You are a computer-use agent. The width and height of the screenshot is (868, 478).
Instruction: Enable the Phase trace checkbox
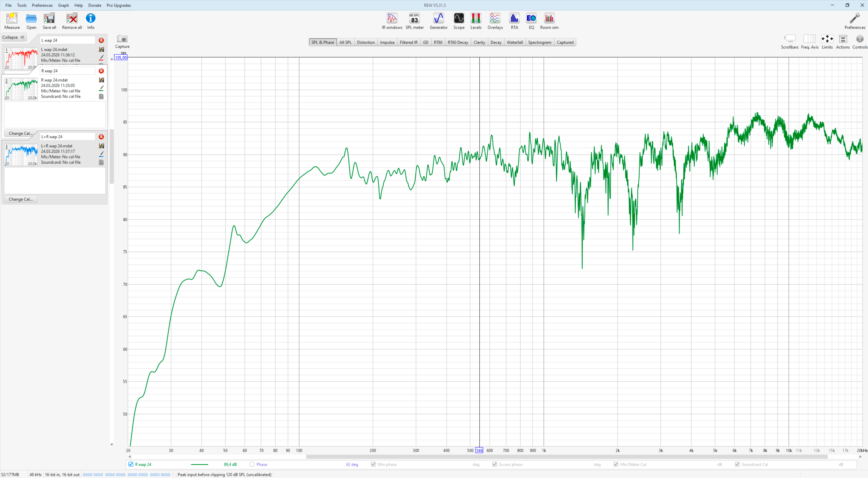(x=252, y=464)
